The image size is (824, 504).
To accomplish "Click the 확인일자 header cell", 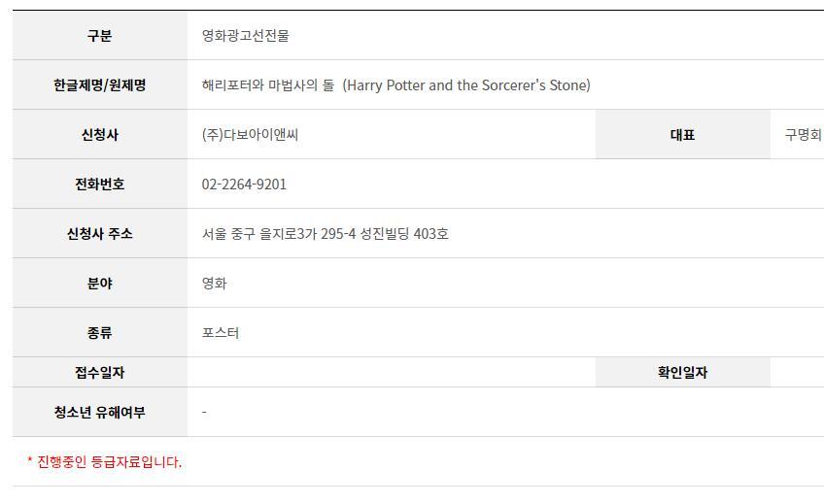I will pos(682,373).
